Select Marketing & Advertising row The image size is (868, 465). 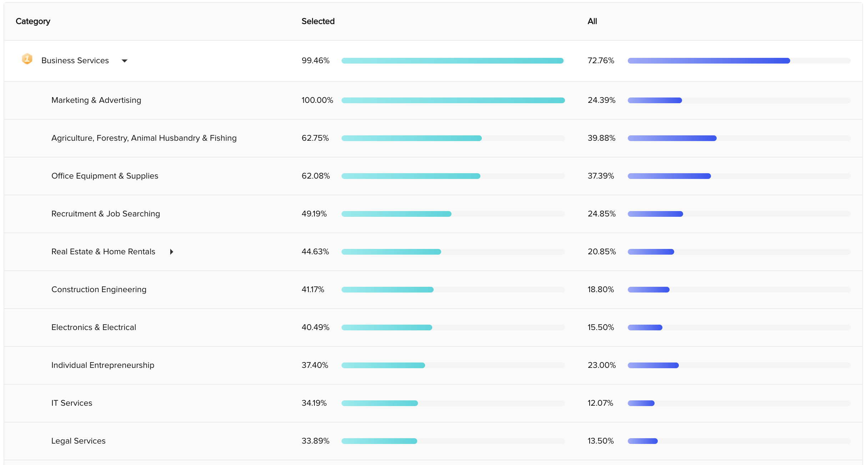click(x=433, y=100)
